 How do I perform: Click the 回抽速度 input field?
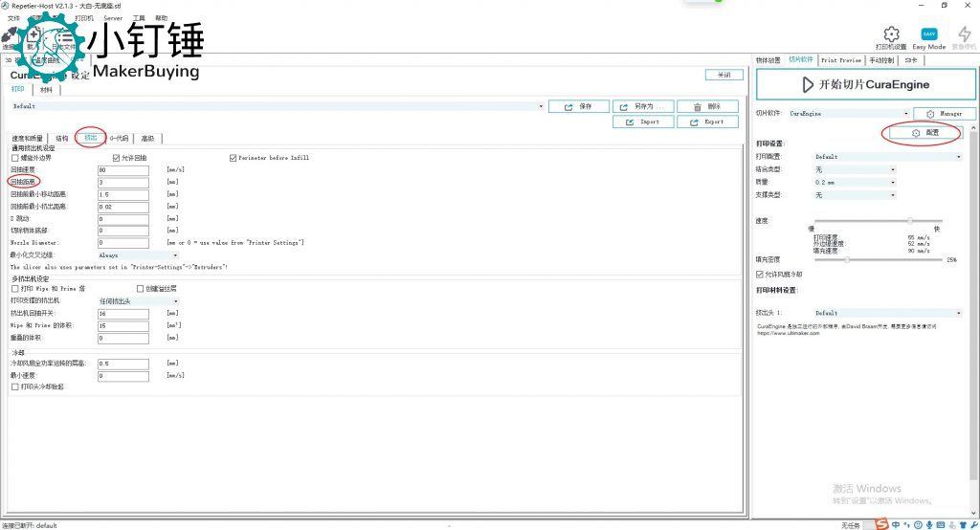point(123,170)
